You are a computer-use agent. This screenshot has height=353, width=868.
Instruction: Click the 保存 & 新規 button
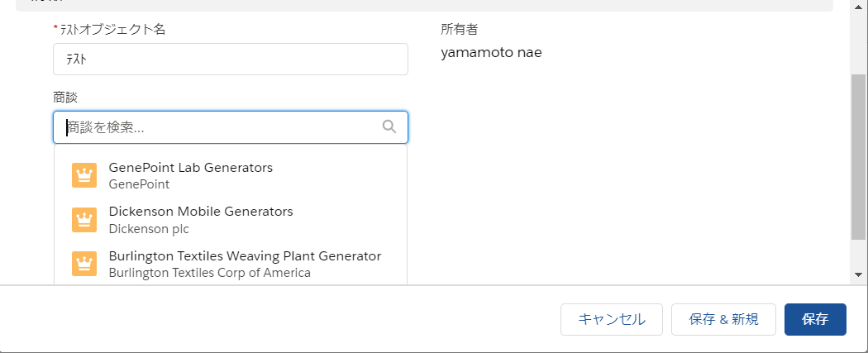pos(723,319)
